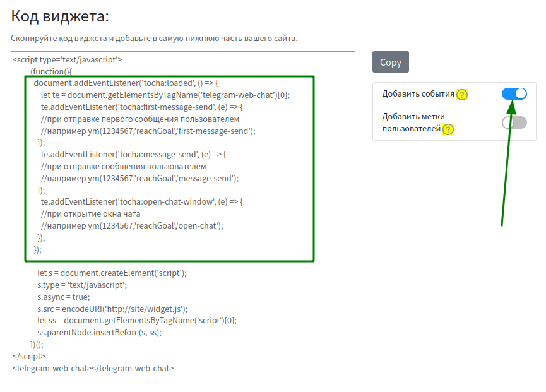Click the 'Скопируйте код виджета' instruction text
The height and width of the screenshot is (392, 546).
click(x=154, y=39)
